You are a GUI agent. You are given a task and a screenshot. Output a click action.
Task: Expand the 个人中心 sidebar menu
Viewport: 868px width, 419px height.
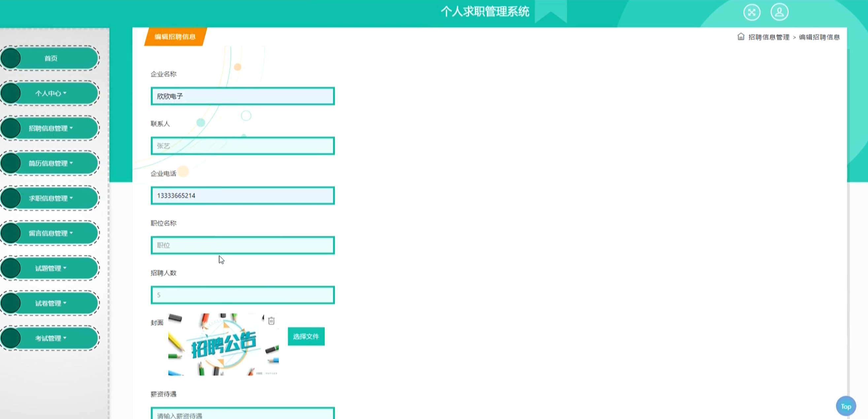(50, 93)
